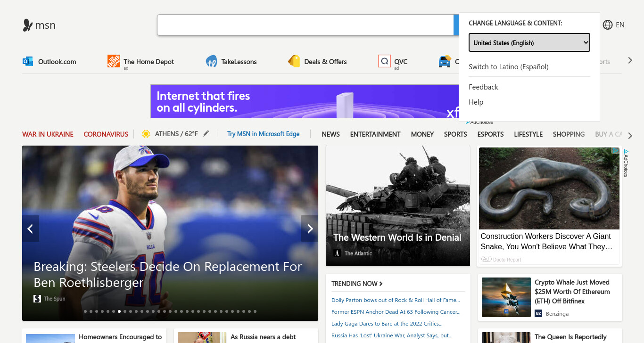Go to previous slide in carousel
644x343 pixels.
[30, 229]
